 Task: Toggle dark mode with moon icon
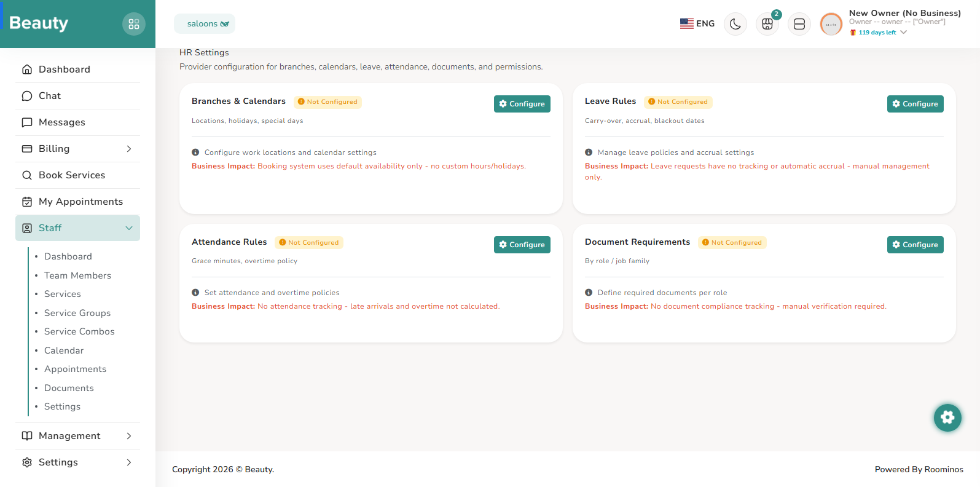[735, 24]
